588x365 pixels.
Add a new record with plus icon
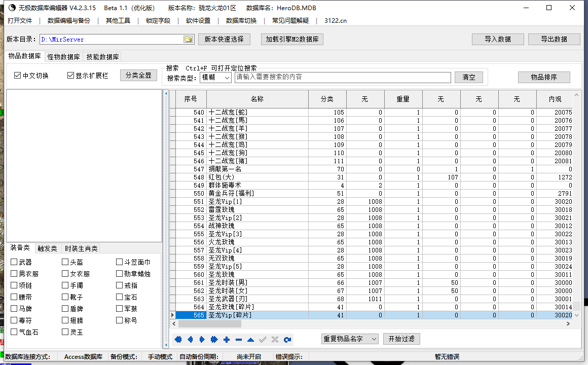click(227, 340)
